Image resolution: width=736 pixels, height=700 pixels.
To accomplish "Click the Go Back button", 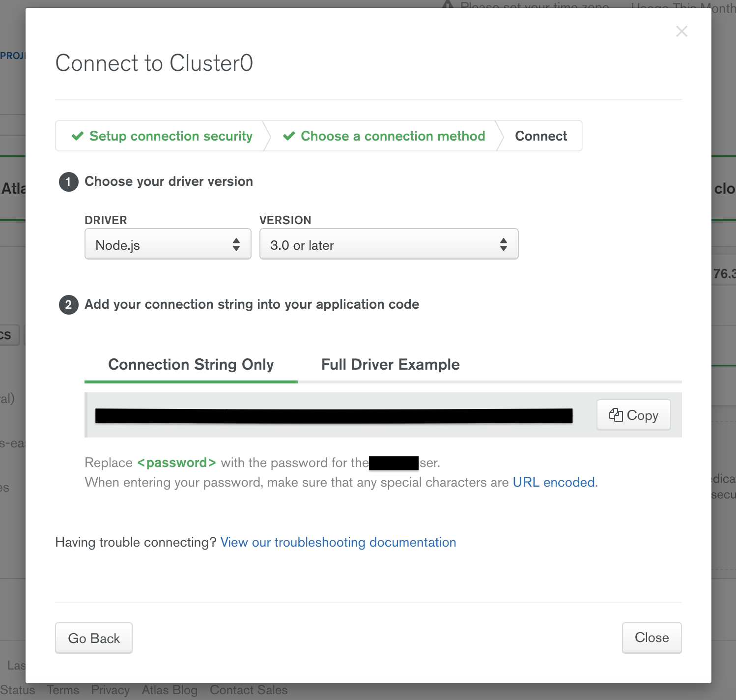I will pos(94,638).
